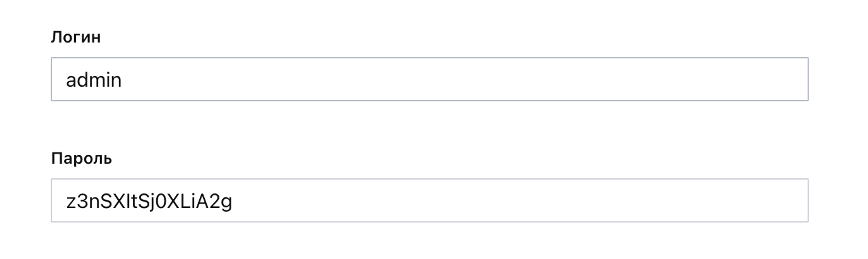The width and height of the screenshot is (868, 259).
Task: Click on the word admin
Action: [x=94, y=80]
